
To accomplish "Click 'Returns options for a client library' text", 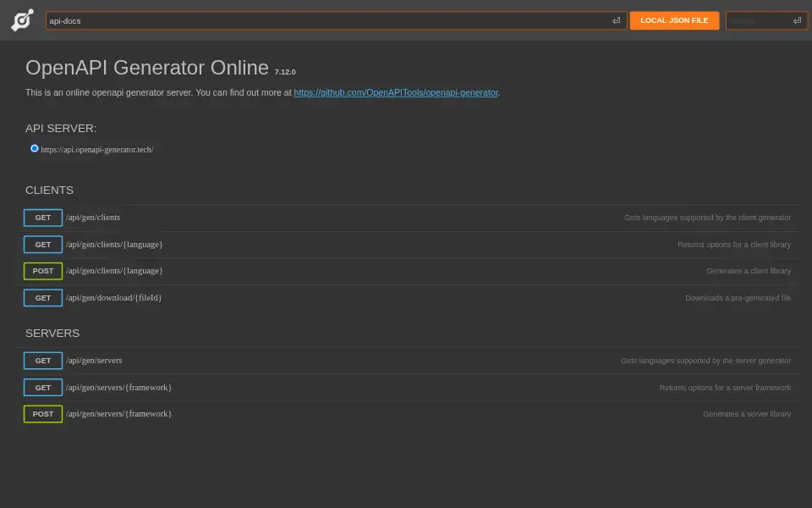I will point(734,245).
